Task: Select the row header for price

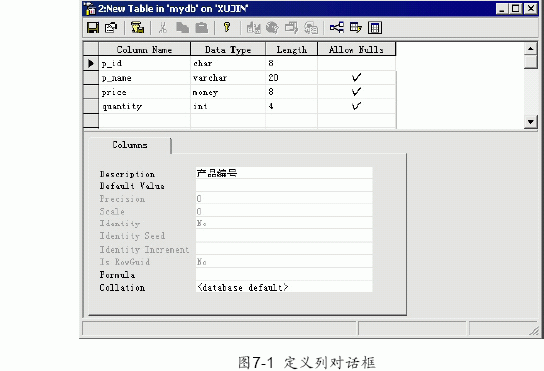Action: point(91,92)
